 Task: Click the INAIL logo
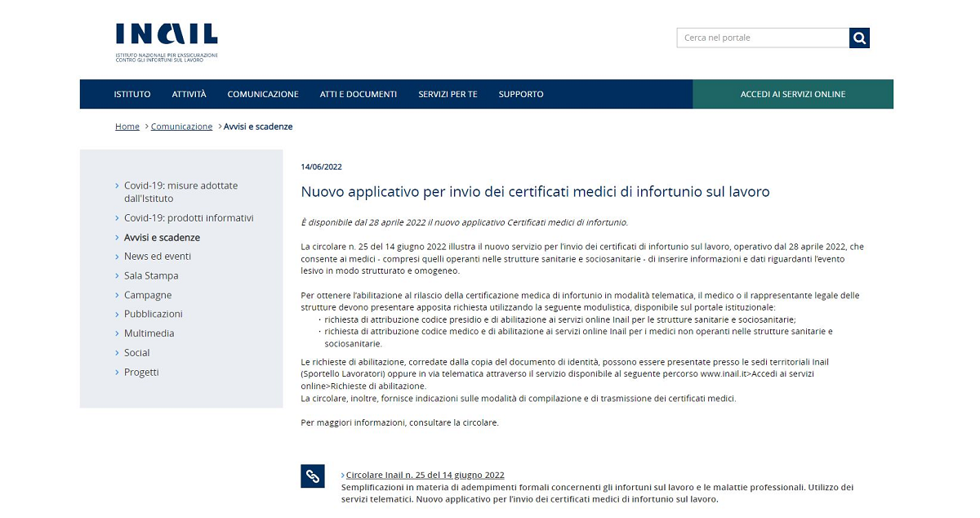167,43
